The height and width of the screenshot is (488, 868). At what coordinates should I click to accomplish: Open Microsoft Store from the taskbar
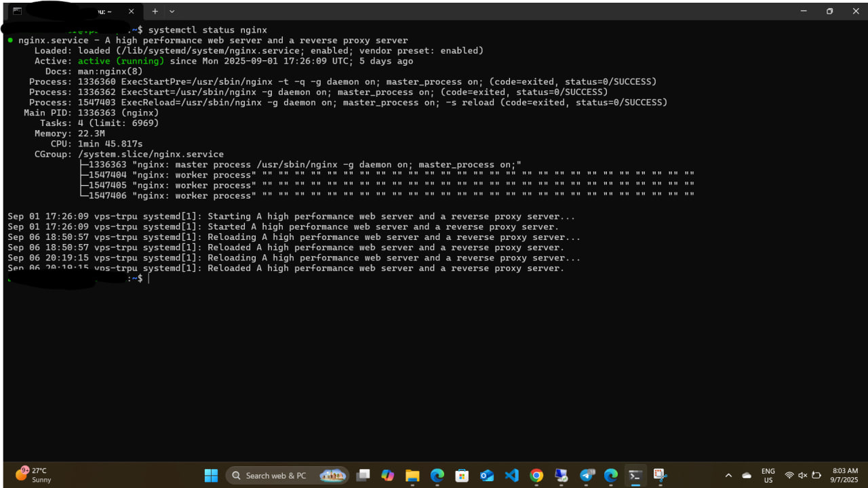462,475
